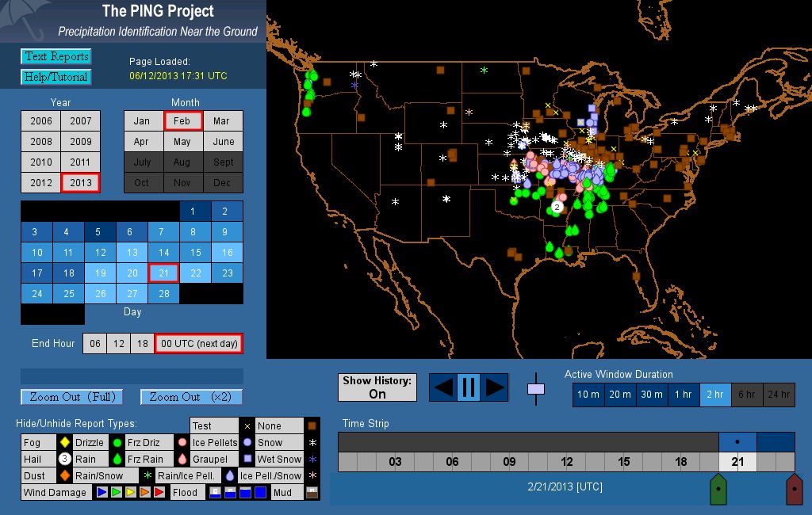
Task: Click the brown Mud icon in legend
Action: pyautogui.click(x=312, y=492)
